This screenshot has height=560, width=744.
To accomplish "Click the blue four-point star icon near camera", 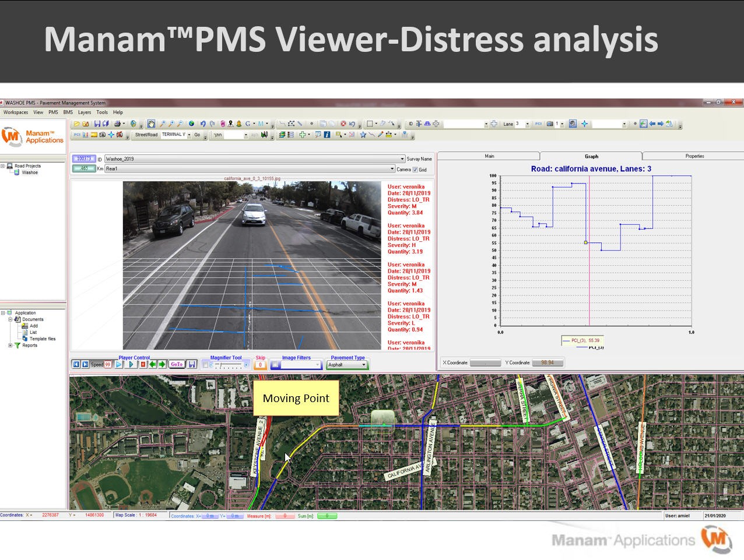I will tap(111, 135).
